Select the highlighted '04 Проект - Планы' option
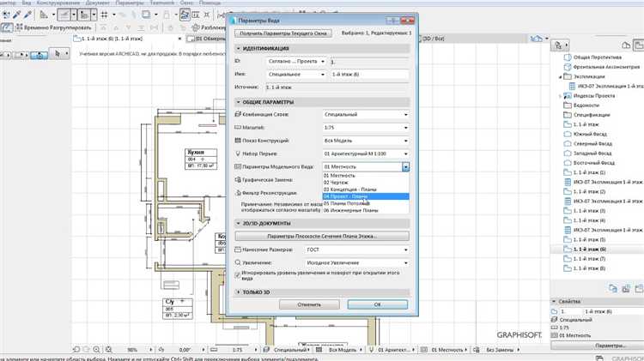The image size is (644, 361). pyautogui.click(x=366, y=196)
